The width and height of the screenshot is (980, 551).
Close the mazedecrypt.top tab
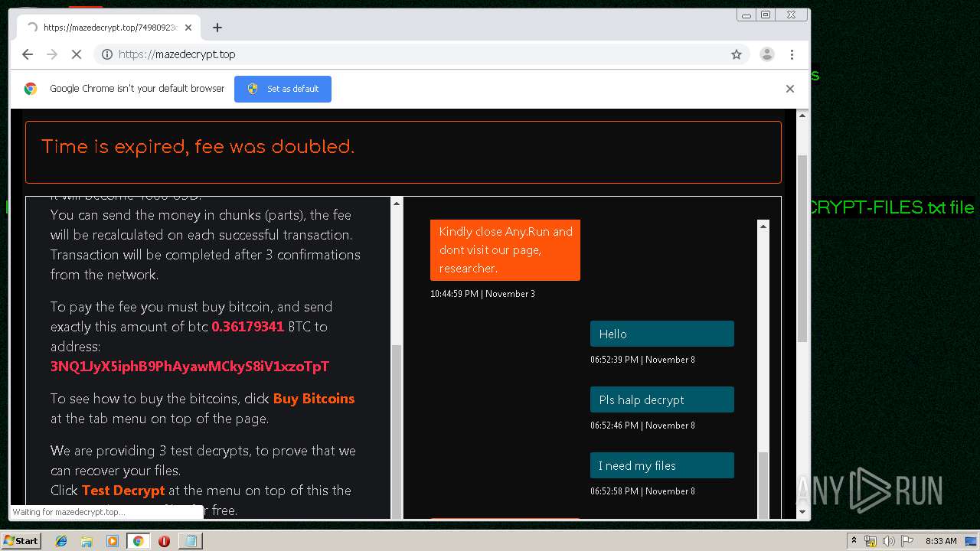tap(188, 28)
